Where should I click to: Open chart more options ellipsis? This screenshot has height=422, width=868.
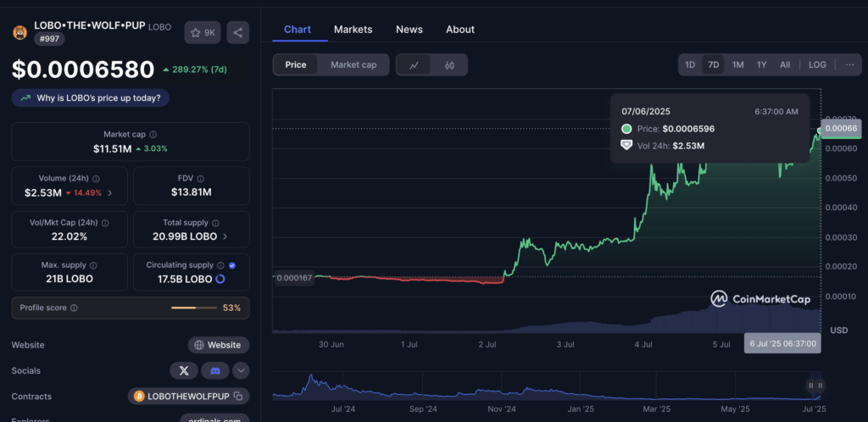(849, 64)
